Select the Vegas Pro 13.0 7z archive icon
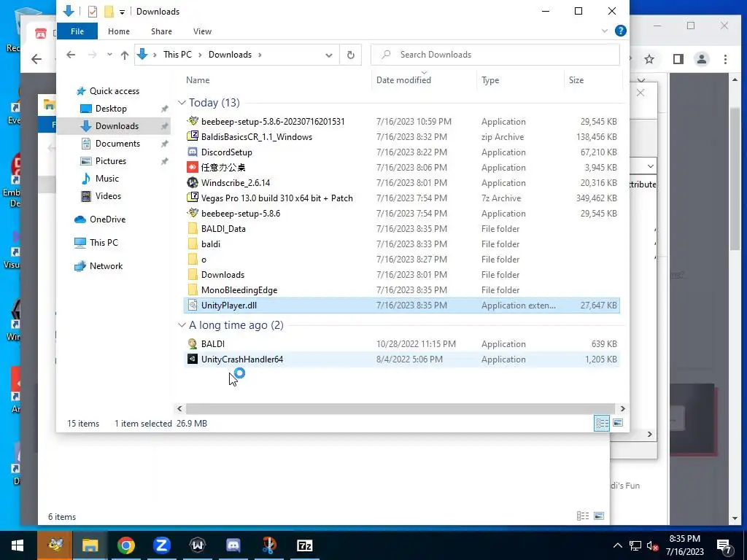747x560 pixels. 193,198
